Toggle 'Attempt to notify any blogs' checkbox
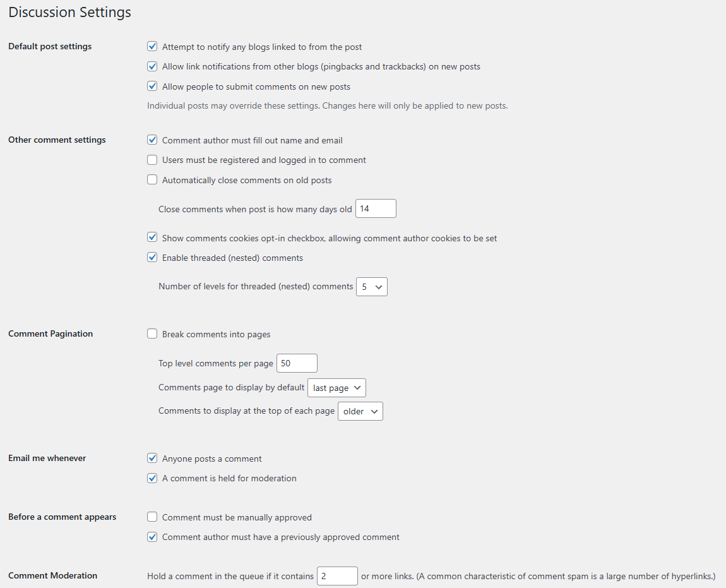Viewport: 726px width, 588px height. pos(152,47)
